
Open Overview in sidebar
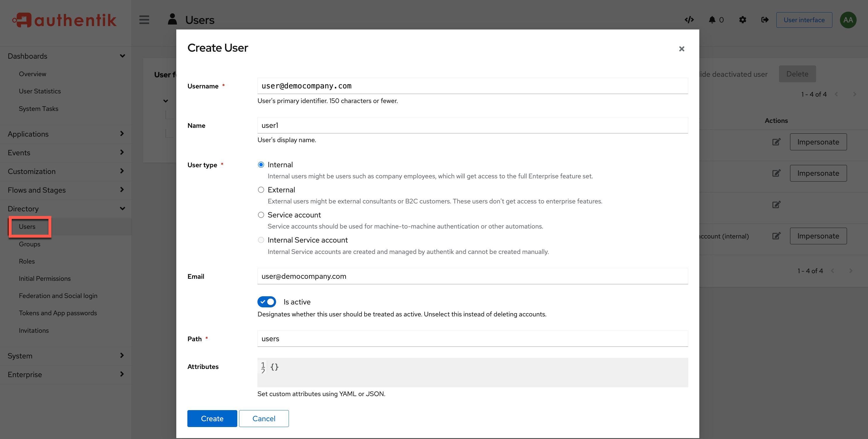coord(32,74)
